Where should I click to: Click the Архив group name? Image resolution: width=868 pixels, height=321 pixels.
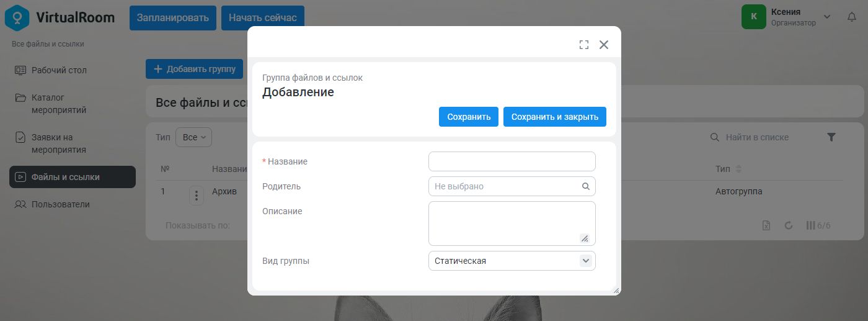pyautogui.click(x=224, y=191)
